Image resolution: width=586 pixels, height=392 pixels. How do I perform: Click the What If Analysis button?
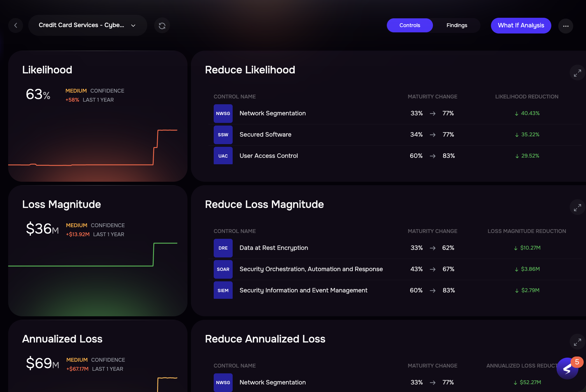(521, 25)
